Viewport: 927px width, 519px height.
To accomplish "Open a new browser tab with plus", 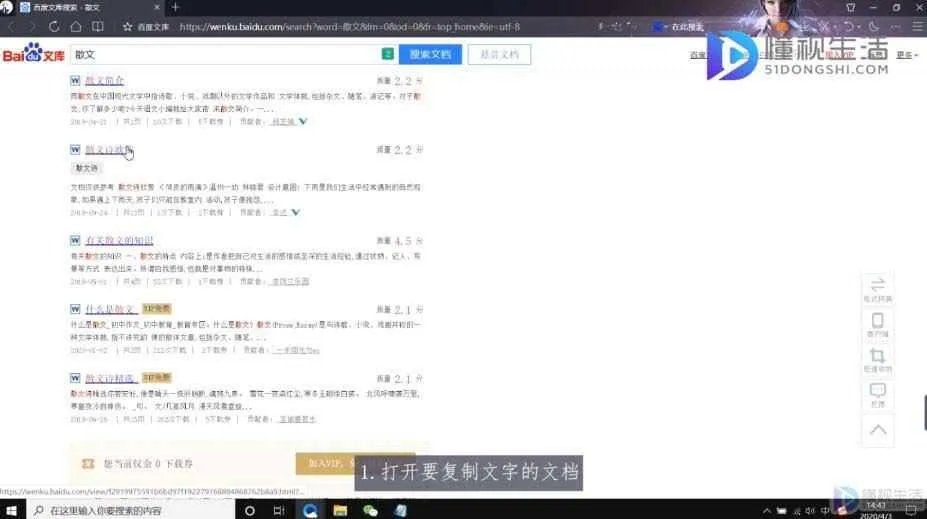I will (x=176, y=7).
